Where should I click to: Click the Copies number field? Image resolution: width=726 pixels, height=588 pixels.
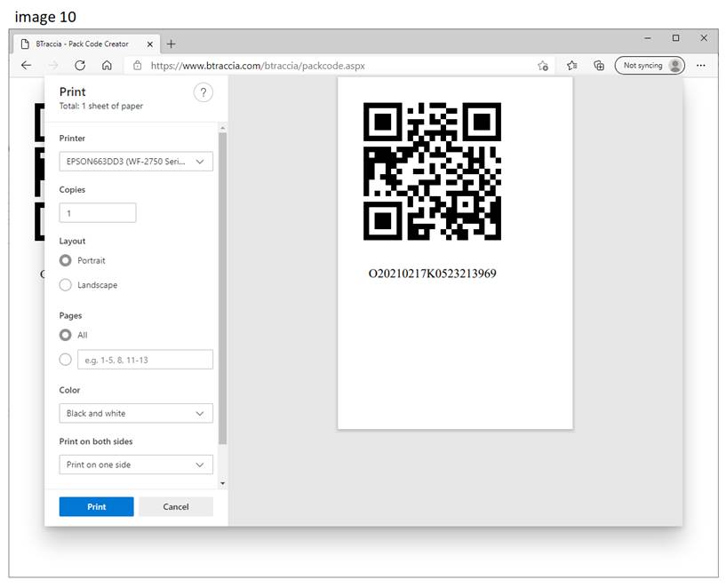[x=98, y=213]
